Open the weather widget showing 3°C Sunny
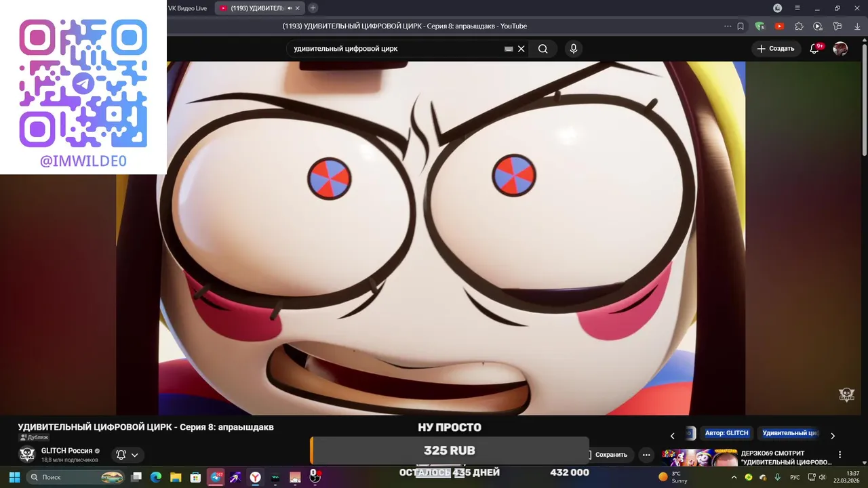Viewport: 868px width, 488px height. pos(673,477)
